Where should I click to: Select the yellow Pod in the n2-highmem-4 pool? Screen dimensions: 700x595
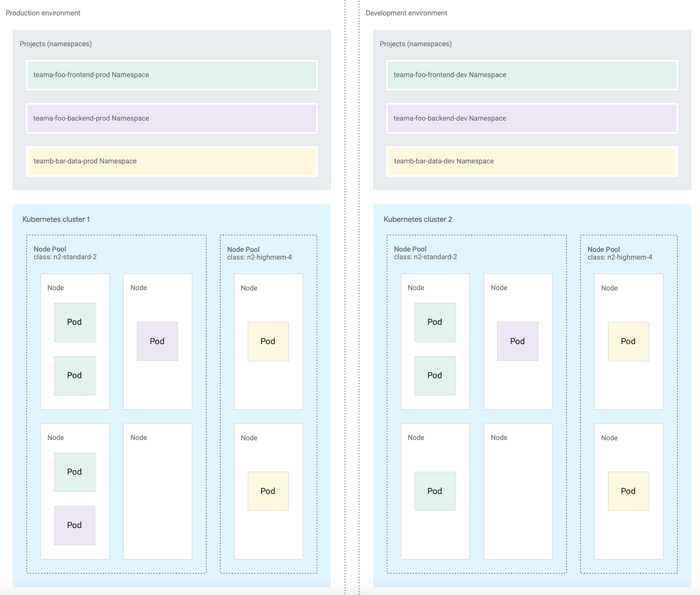(x=267, y=341)
